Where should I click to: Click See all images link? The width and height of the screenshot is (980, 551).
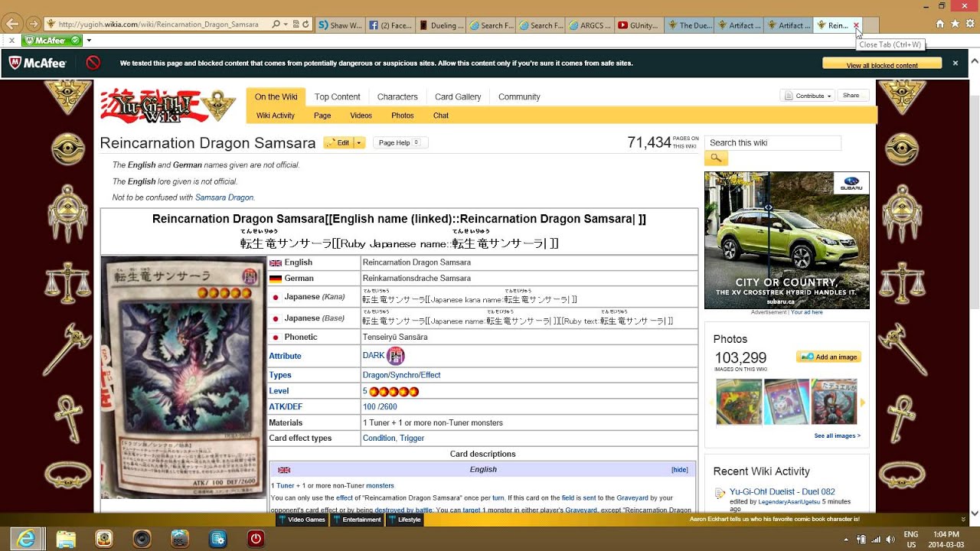pyautogui.click(x=837, y=435)
